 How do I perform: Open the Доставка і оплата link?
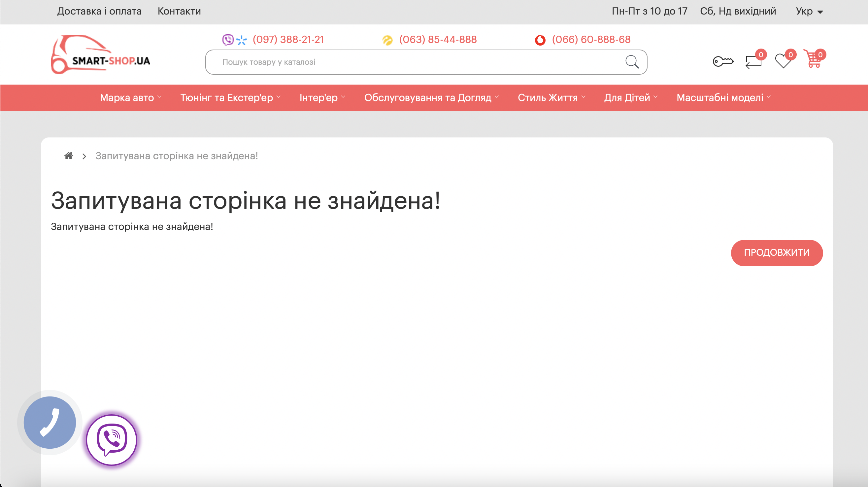point(99,12)
